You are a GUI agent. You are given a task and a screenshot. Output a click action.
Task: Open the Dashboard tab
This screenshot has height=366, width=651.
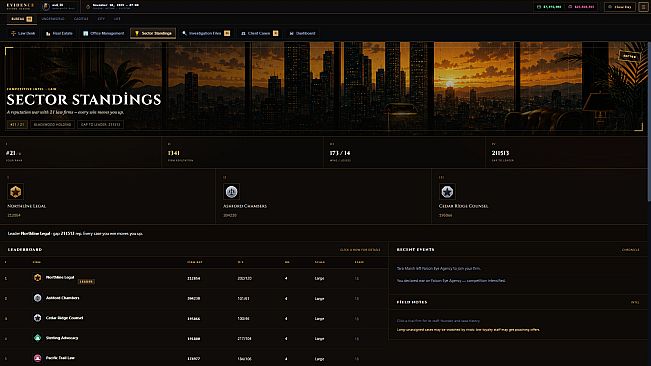[x=303, y=33]
